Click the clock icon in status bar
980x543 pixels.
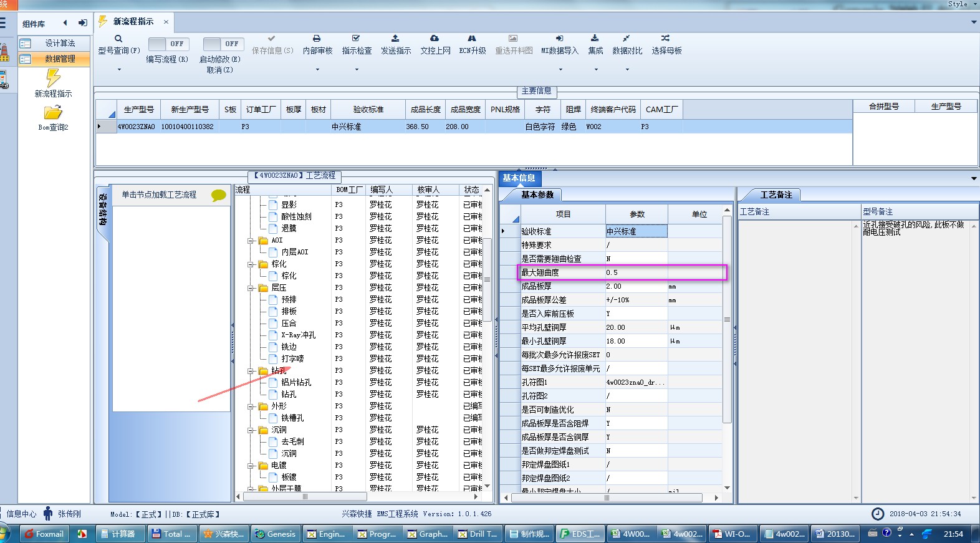[878, 514]
